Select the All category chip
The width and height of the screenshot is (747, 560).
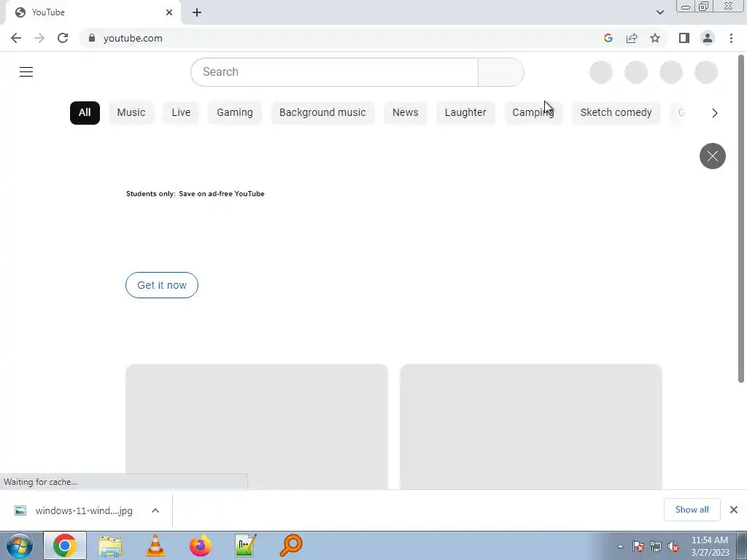pyautogui.click(x=85, y=113)
